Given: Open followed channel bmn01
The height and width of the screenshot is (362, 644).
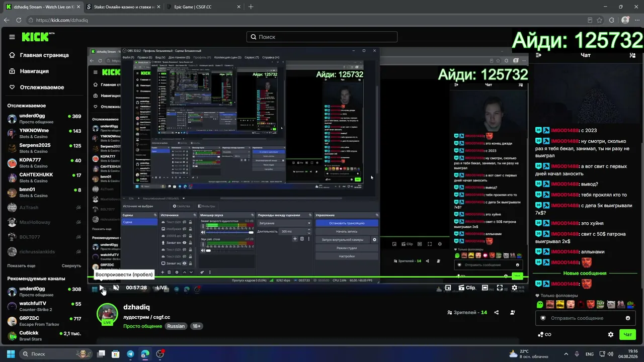Looking at the screenshot, I should (44, 192).
